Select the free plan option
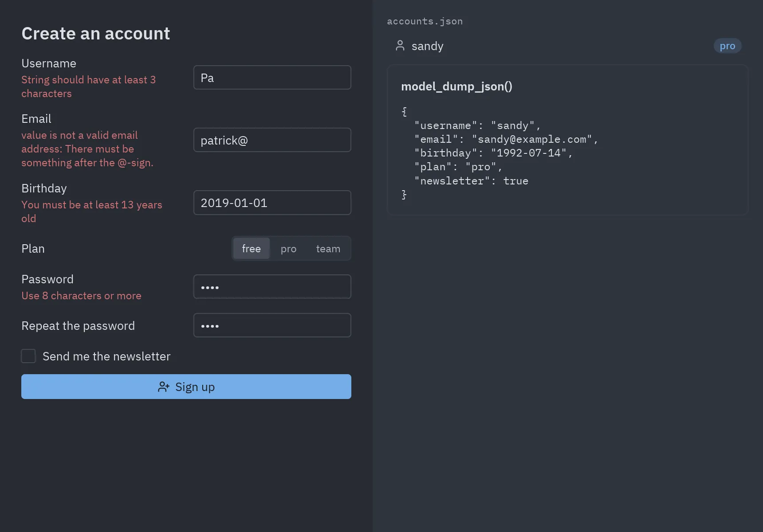Viewport: 763px width, 532px height. pos(251,249)
